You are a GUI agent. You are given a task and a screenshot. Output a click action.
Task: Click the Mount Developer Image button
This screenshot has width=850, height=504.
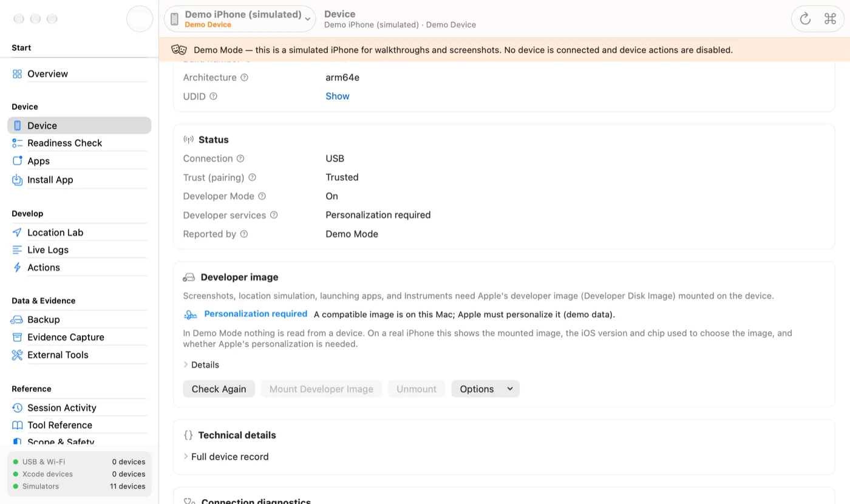click(321, 389)
